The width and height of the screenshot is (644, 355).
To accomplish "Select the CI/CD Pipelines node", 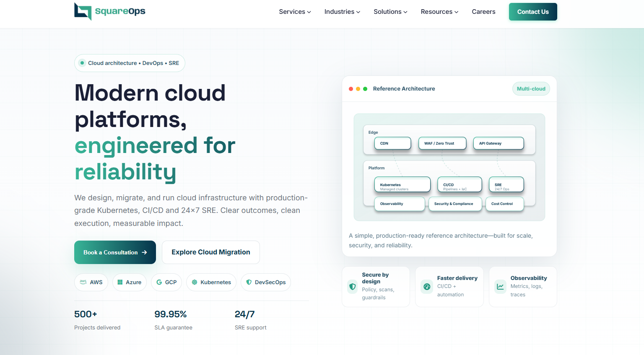I will (x=460, y=185).
